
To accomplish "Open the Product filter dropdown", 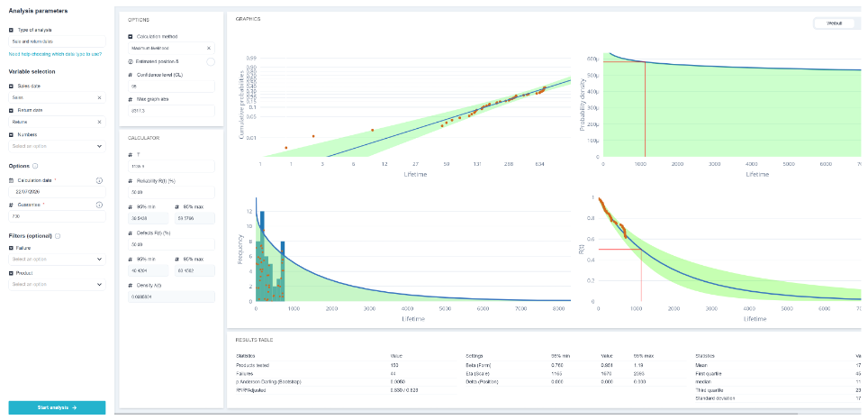I will pyautogui.click(x=57, y=284).
